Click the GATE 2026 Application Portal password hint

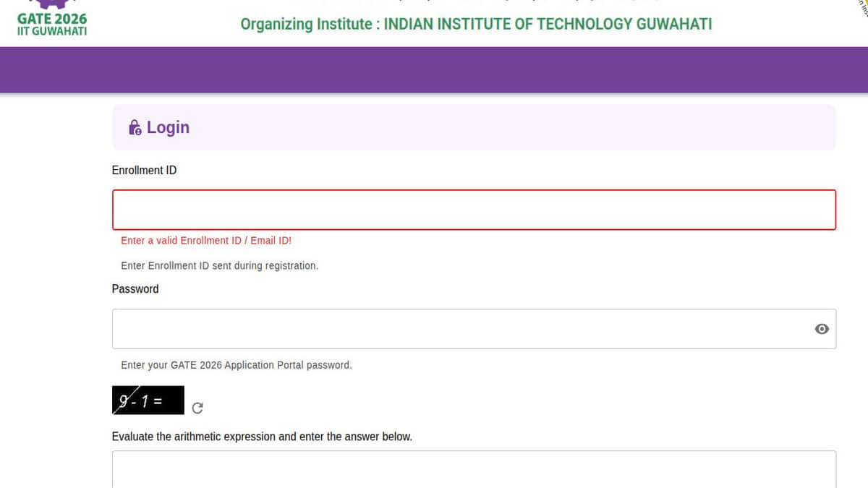point(236,365)
